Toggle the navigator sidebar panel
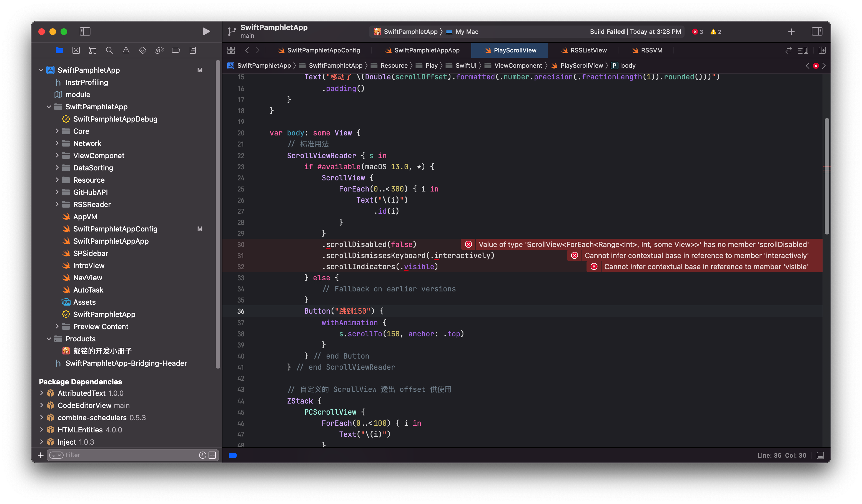This screenshot has width=862, height=504. pyautogui.click(x=85, y=31)
